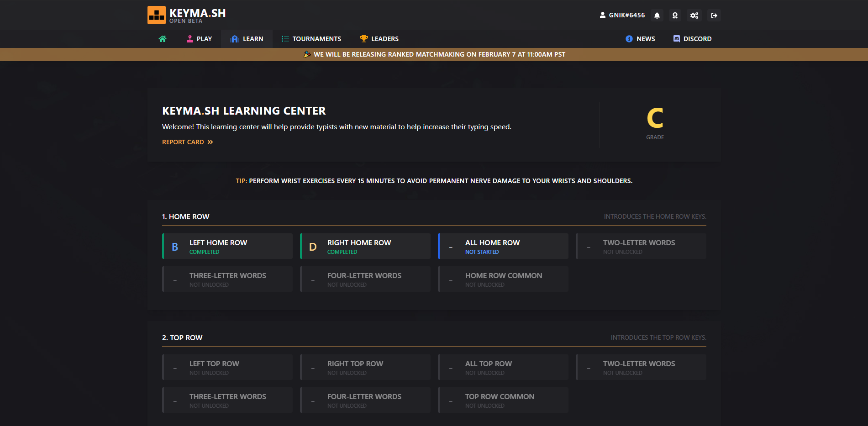Click the B grade on Left Home Row
This screenshot has height=426, width=868.
point(175,247)
